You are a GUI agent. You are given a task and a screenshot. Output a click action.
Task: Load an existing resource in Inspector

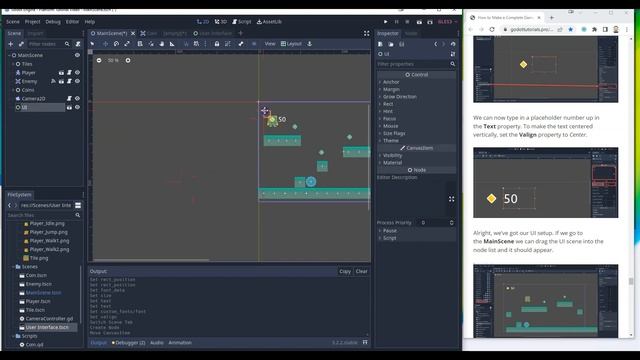point(391,44)
